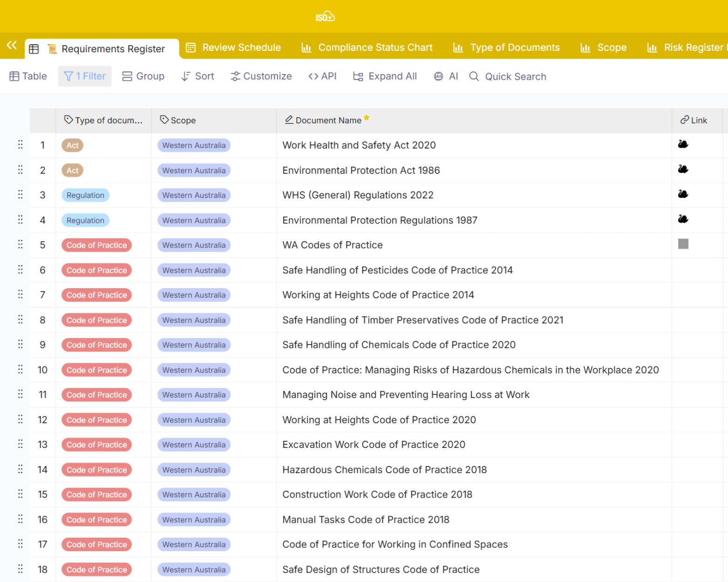Open link icon for WHS (General) Regulations 2022
The height and width of the screenshot is (582, 728).
point(683,195)
